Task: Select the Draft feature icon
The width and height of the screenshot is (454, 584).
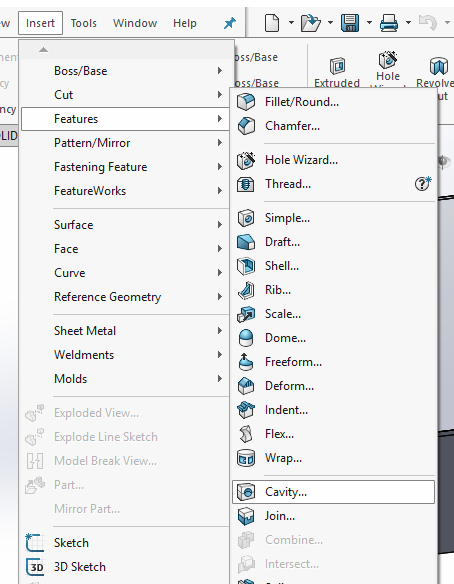Action: point(246,242)
